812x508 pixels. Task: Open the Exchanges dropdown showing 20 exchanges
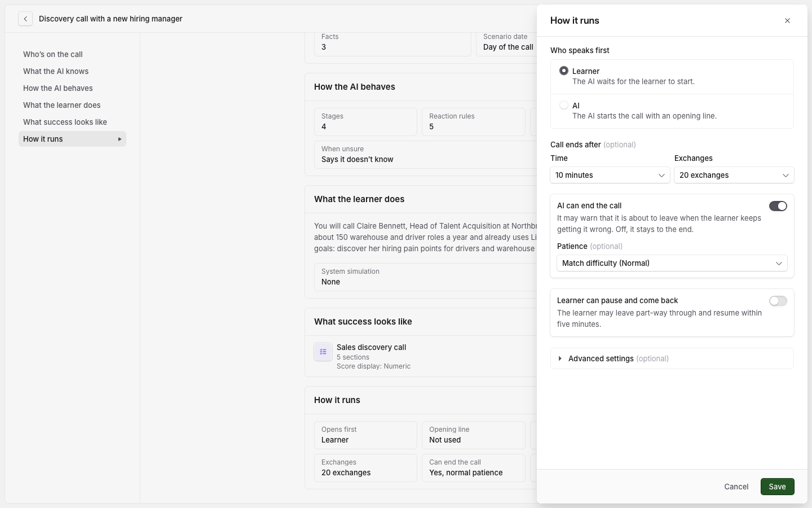click(734, 175)
